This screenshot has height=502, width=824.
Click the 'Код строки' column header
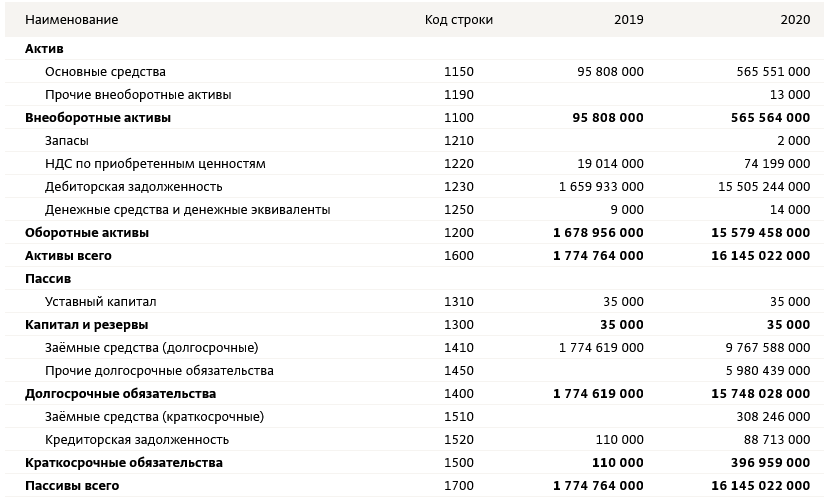tap(459, 19)
